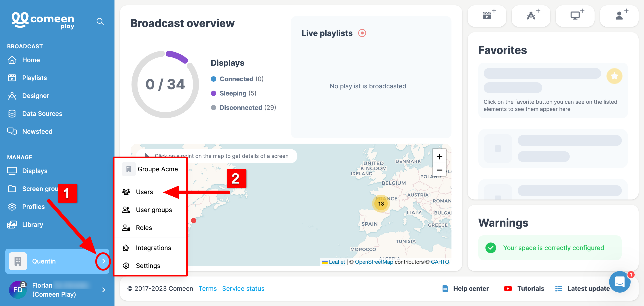Open the Help center
Screen dimensions: 644x306
tap(466, 289)
